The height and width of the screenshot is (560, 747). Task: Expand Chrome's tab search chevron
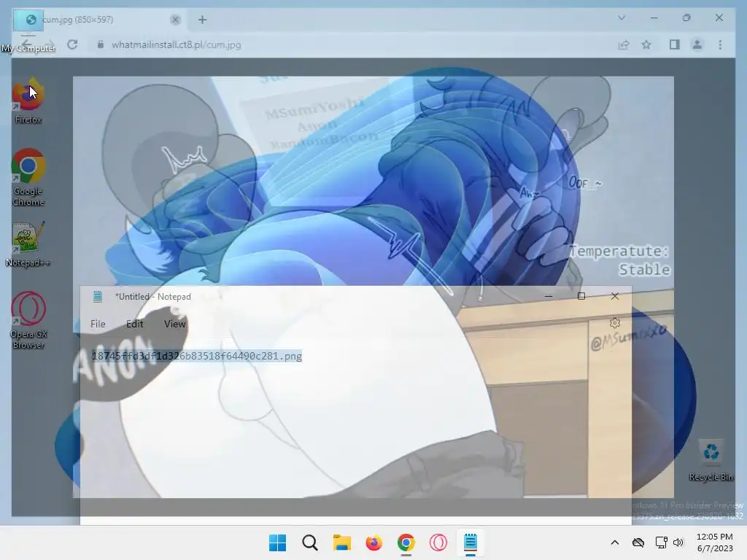tap(622, 18)
